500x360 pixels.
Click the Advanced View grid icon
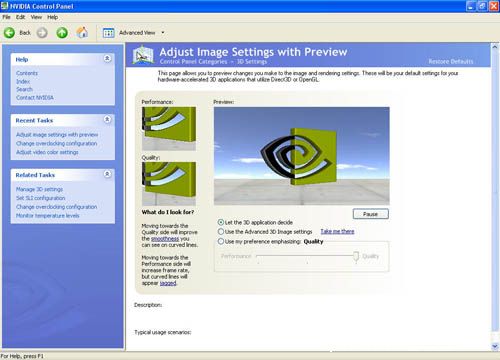click(108, 33)
